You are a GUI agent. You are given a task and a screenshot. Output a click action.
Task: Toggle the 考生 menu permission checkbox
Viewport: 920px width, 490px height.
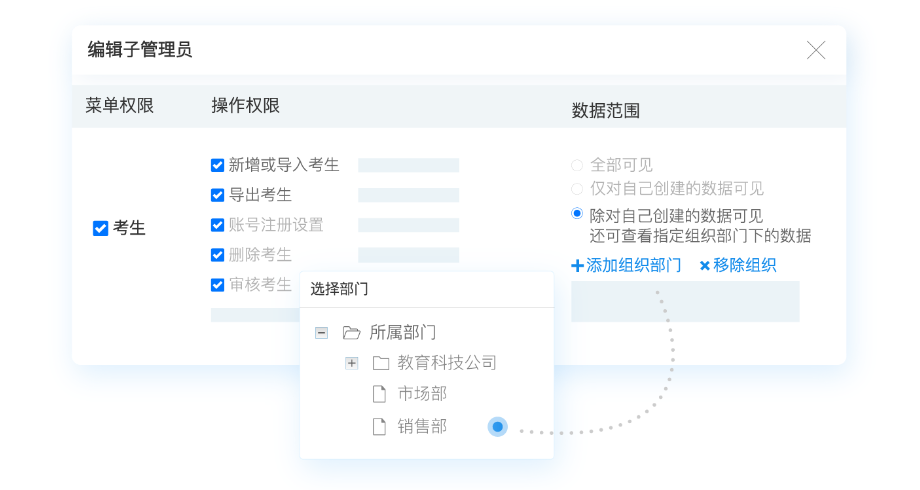pos(100,228)
